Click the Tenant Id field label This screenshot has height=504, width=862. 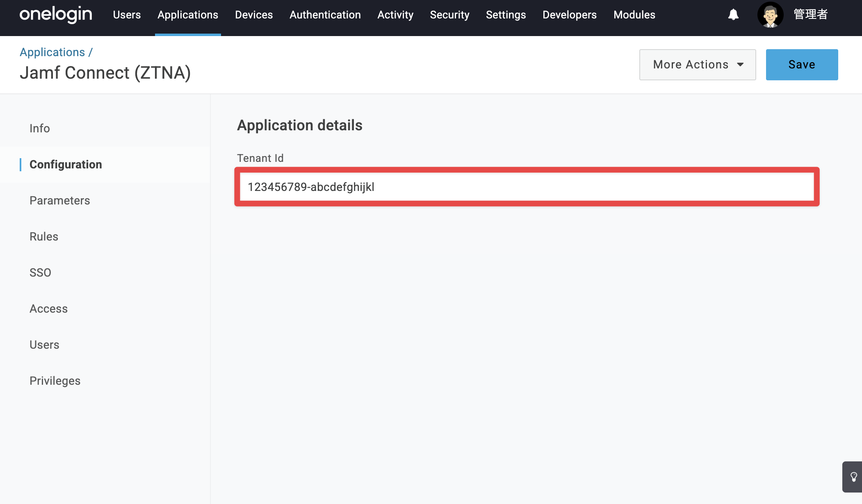pos(260,158)
